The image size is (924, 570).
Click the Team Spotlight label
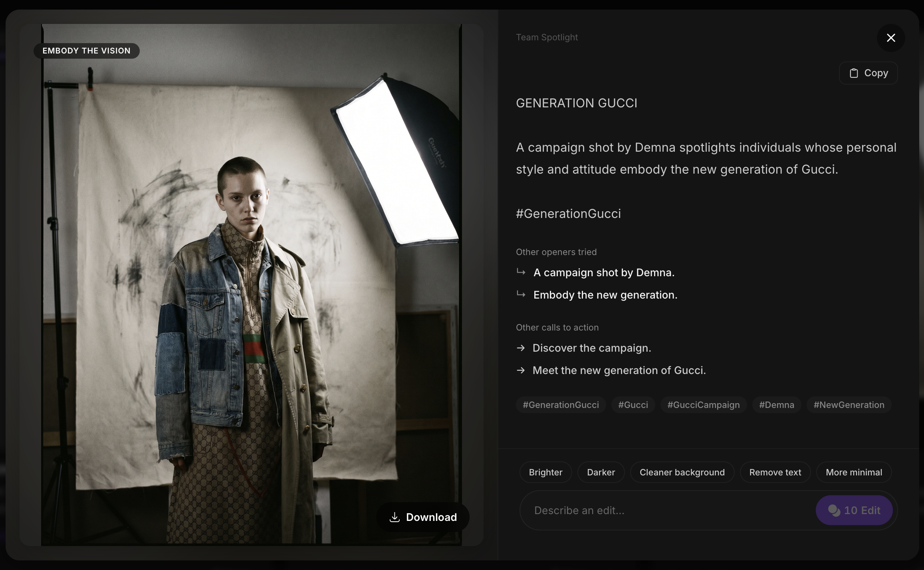547,37
